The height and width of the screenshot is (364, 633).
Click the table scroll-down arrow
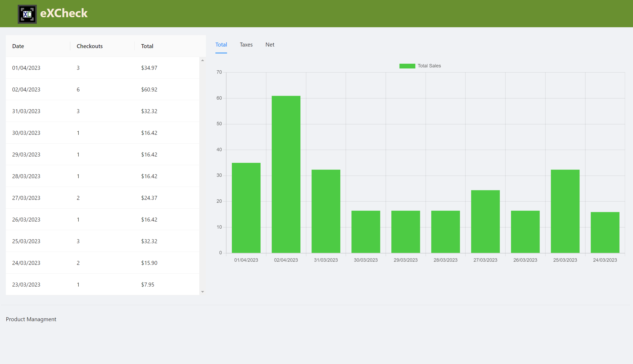[202, 292]
